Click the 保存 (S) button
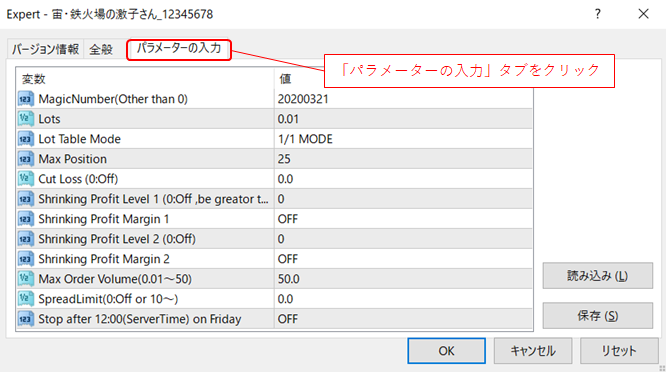 (598, 316)
